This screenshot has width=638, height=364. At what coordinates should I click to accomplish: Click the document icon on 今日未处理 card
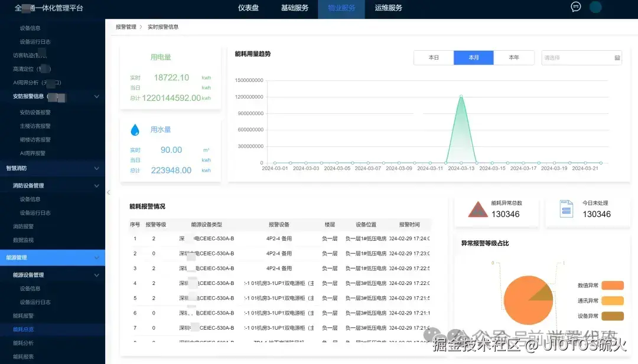567,209
